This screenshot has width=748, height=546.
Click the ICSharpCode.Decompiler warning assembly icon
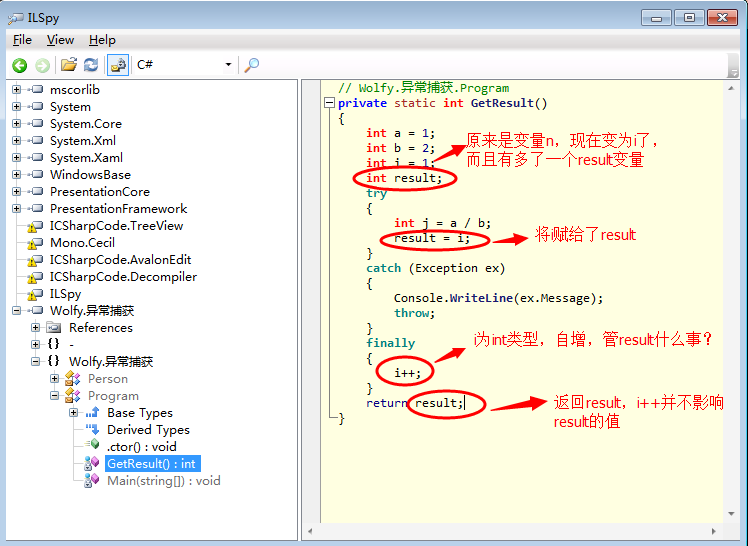[x=35, y=277]
